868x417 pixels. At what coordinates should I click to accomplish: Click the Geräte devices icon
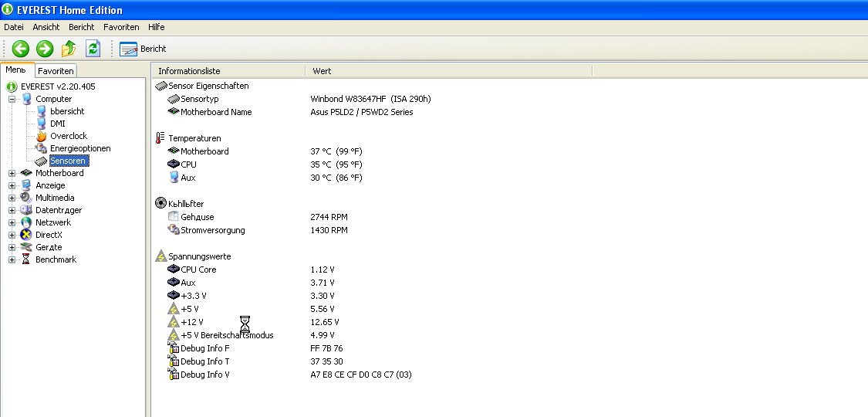(26, 248)
